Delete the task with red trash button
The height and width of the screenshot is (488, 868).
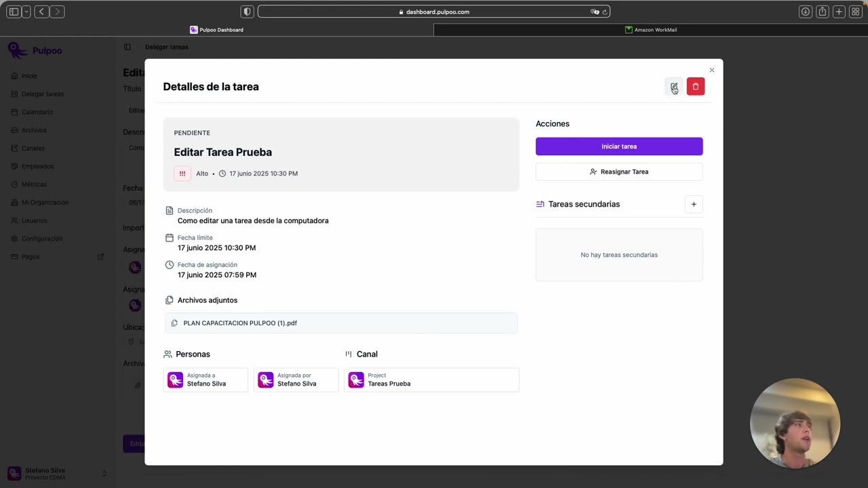tap(695, 87)
